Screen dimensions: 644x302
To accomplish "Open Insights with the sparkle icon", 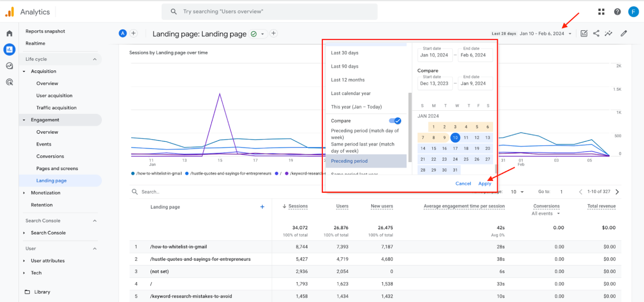I will coord(609,33).
